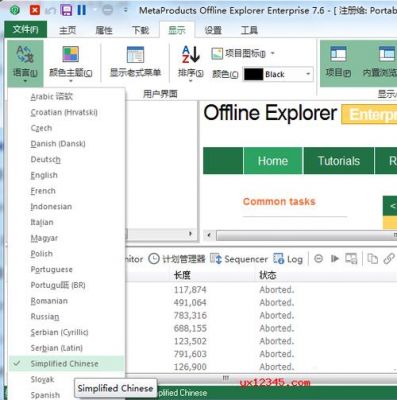Viewport: 397px width, 400px height.
Task: Click the browser pane left scroll arrow
Action: tap(209, 235)
